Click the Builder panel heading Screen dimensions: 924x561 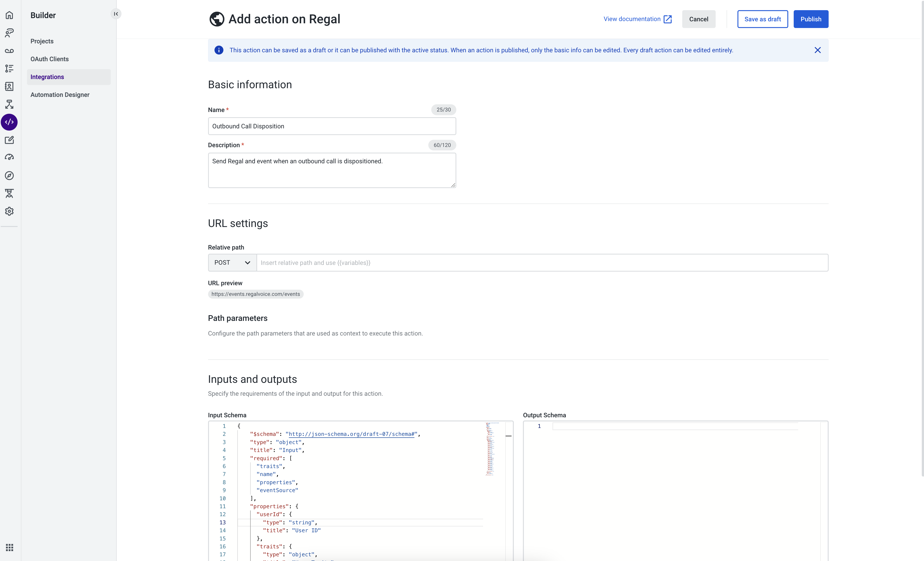43,15
